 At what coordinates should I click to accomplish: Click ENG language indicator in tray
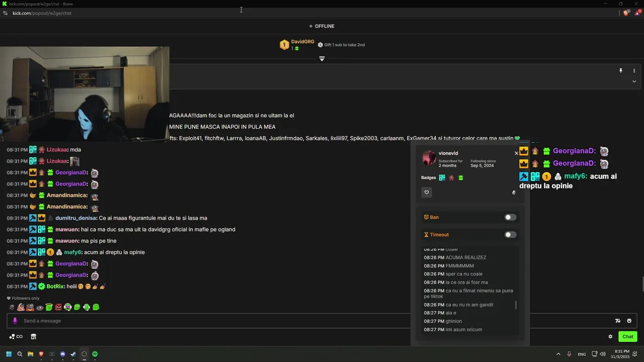(582, 354)
